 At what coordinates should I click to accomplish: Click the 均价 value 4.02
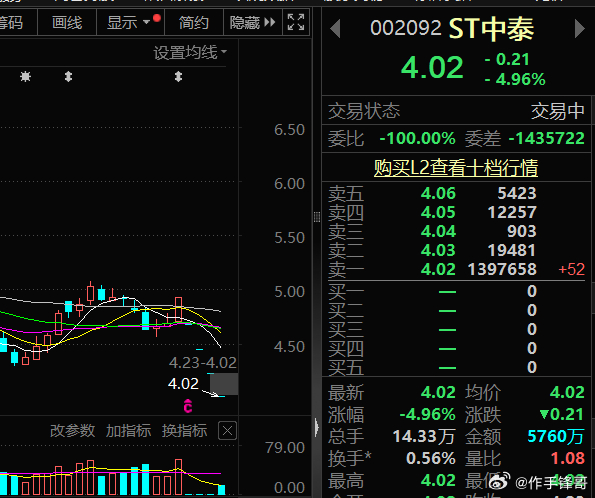tap(567, 392)
